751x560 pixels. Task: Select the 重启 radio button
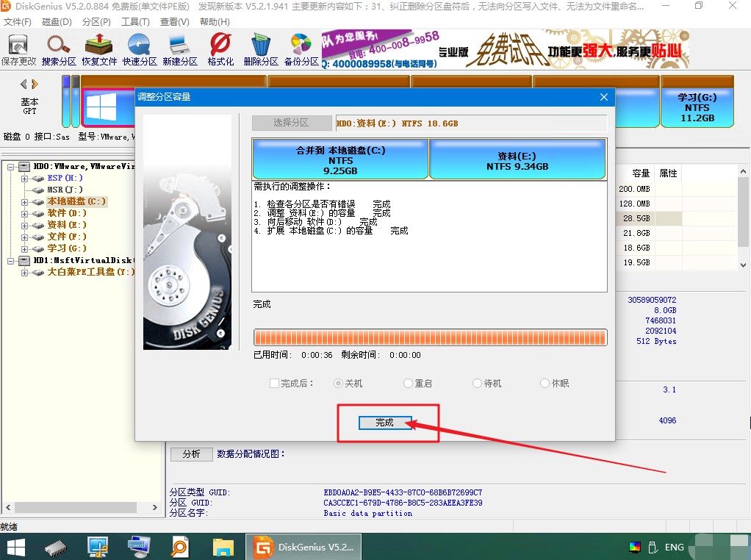tap(409, 384)
